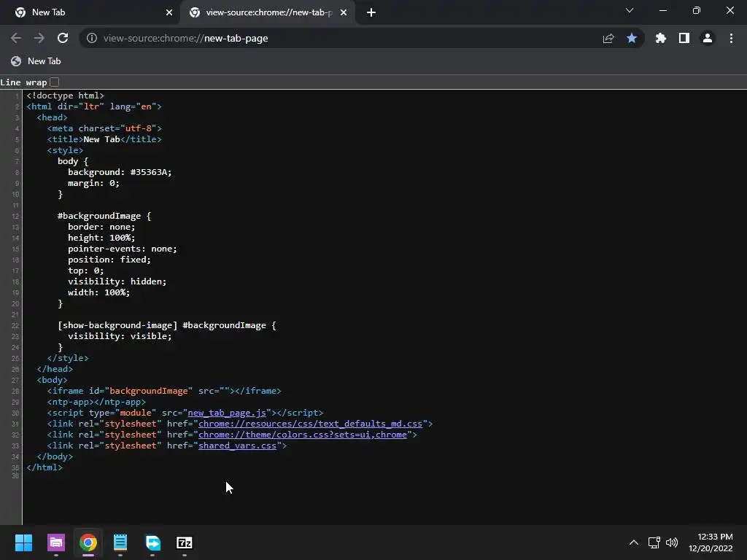Open tab search chevron in title bar

[x=630, y=10]
